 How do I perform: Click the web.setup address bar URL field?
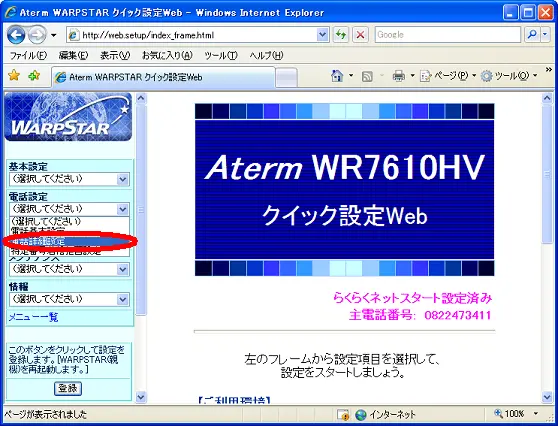198,35
